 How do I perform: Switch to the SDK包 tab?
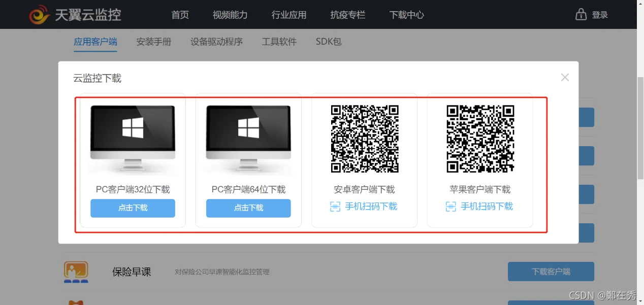329,42
